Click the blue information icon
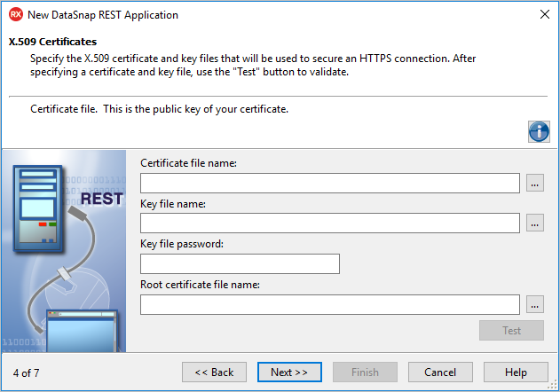The height and width of the screenshot is (392, 560). point(539,131)
